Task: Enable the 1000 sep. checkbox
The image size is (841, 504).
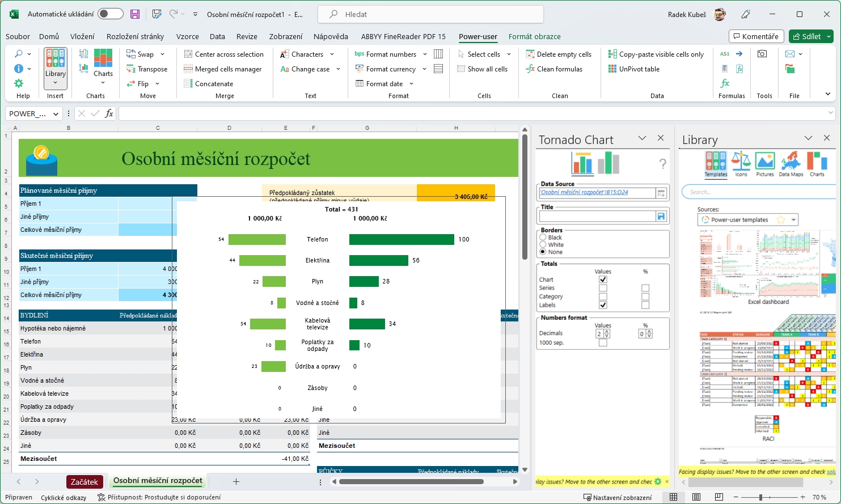Action: (x=603, y=342)
